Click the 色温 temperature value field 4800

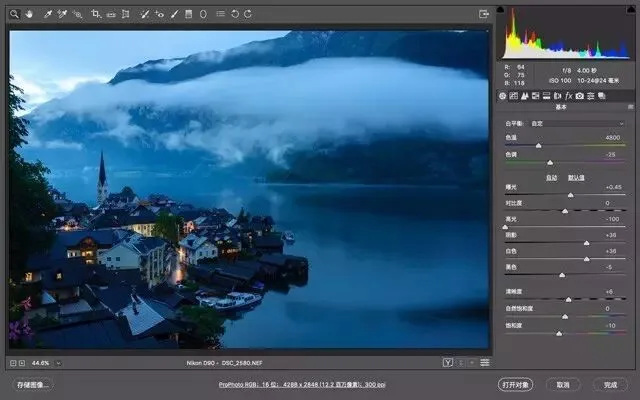[613, 138]
